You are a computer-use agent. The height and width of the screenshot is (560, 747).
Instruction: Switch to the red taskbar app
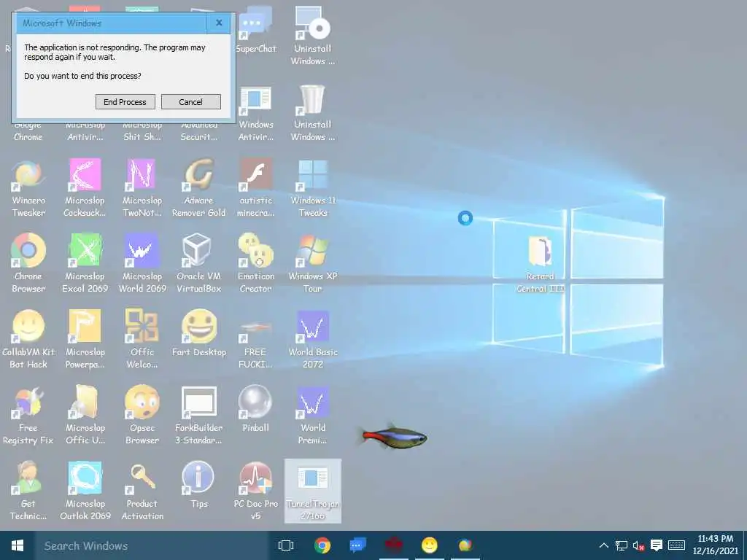394,545
